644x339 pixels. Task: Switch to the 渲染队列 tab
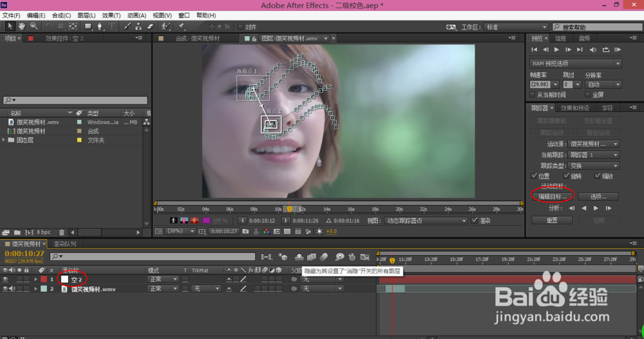point(65,244)
